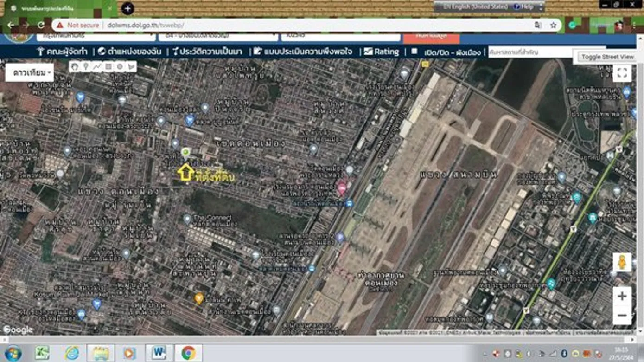Click ท่าอากาศยานดอนเมือง airport label
The width and height of the screenshot is (644, 362).
[382, 278]
